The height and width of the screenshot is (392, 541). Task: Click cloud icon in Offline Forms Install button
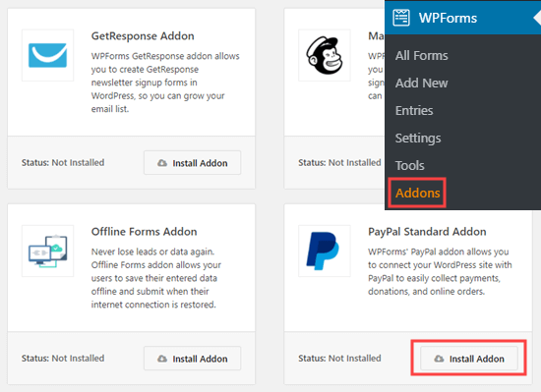162,359
